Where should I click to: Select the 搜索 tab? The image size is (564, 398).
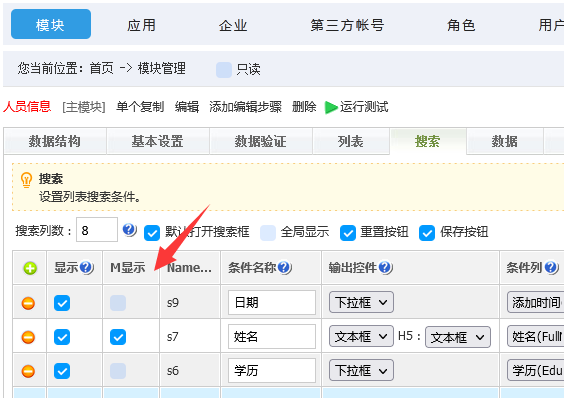[428, 141]
